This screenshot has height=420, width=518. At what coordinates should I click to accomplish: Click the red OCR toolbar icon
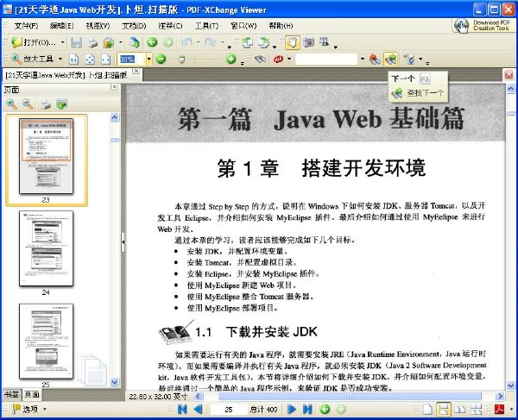(279, 59)
